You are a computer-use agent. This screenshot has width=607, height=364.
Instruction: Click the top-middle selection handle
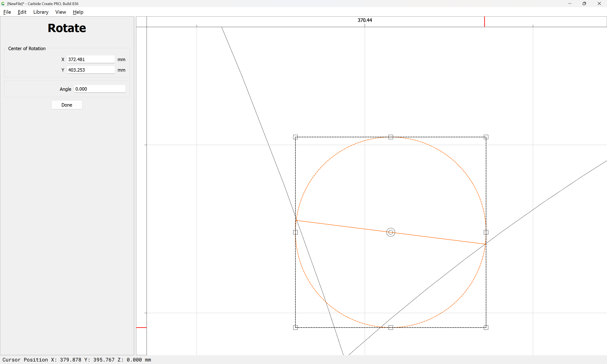pos(391,137)
